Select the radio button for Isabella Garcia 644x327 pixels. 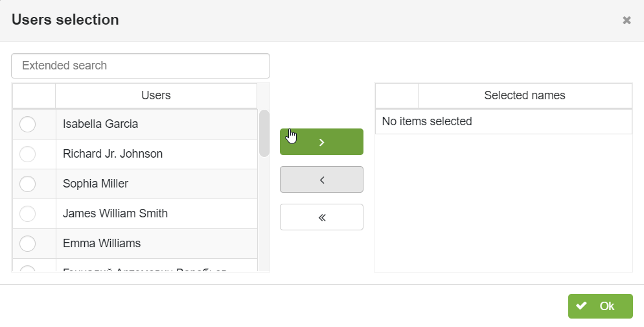coord(27,124)
